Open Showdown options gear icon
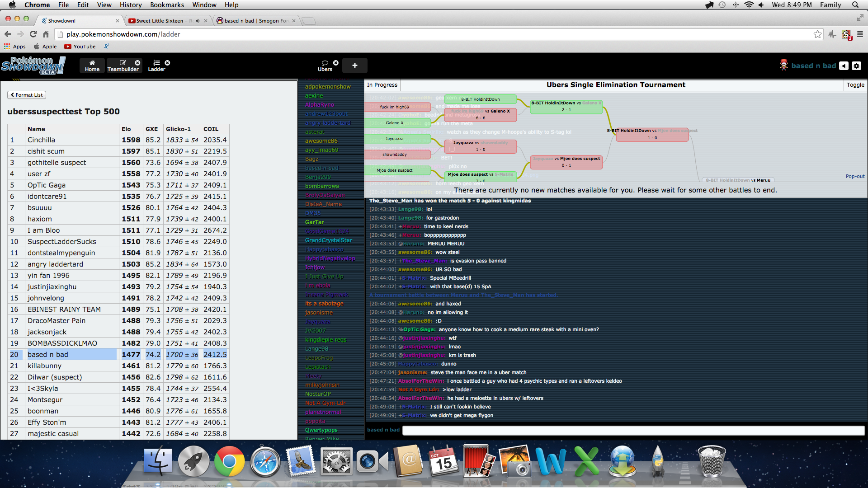This screenshot has width=868, height=488. tap(856, 66)
